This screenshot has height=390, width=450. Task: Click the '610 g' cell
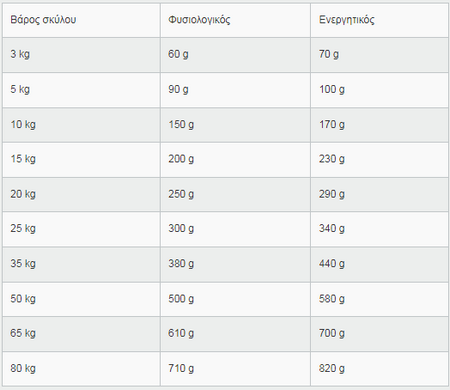pyautogui.click(x=235, y=334)
